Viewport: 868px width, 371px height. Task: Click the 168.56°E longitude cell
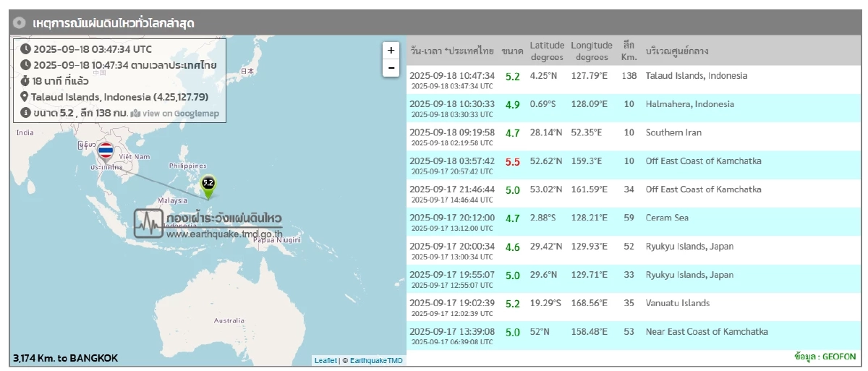(x=590, y=304)
